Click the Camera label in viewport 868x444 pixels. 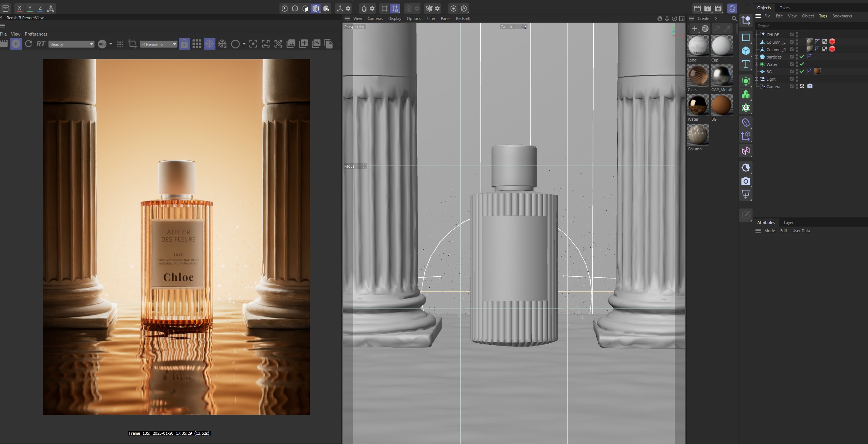point(507,27)
